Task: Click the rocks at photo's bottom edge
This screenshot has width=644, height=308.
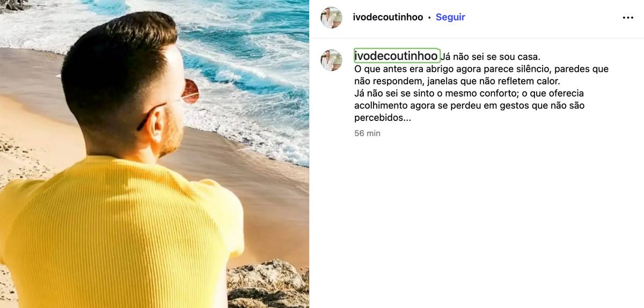Action: pos(268,285)
